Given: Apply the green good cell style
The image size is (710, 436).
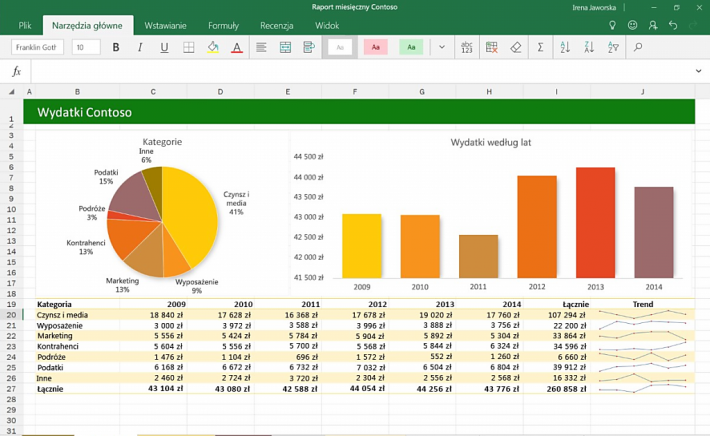Looking at the screenshot, I should 411,47.
